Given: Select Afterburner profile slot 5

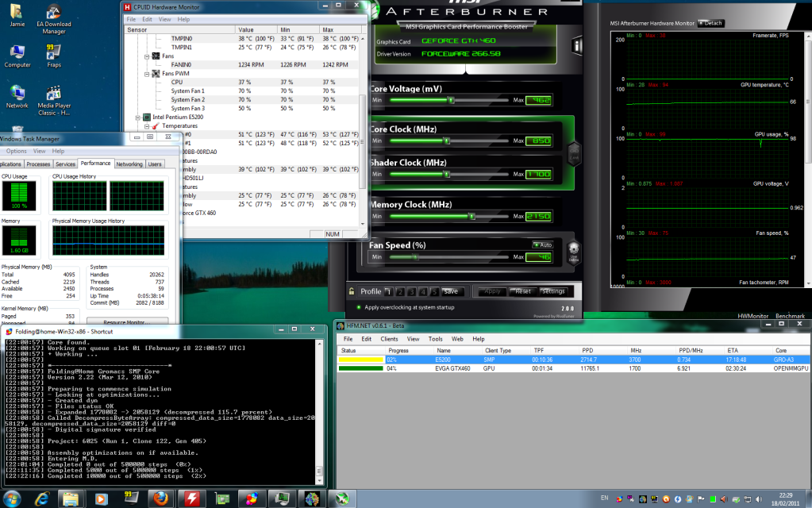Looking at the screenshot, I should pyautogui.click(x=434, y=291).
